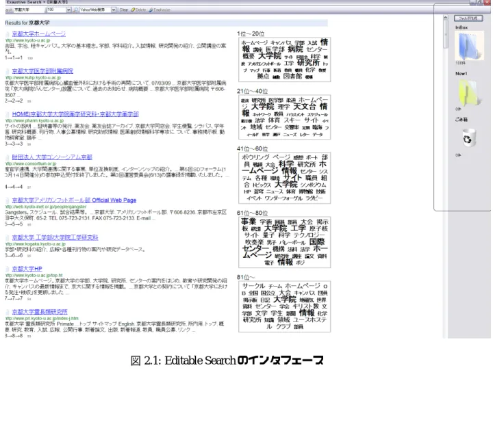This screenshot has width=493, height=448.
Task: Click the search query field containing 京都大学
Action: (x=29, y=10)
